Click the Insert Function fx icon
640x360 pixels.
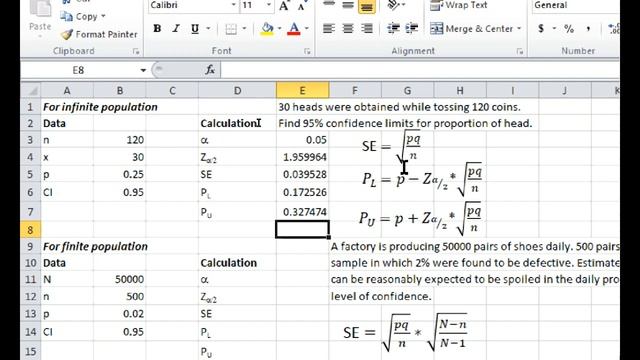[210, 70]
